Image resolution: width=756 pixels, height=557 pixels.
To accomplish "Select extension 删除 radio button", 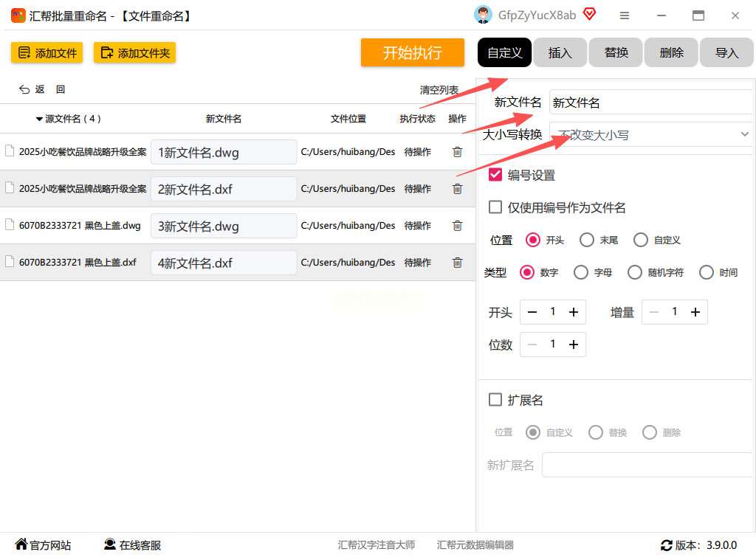I will (650, 432).
